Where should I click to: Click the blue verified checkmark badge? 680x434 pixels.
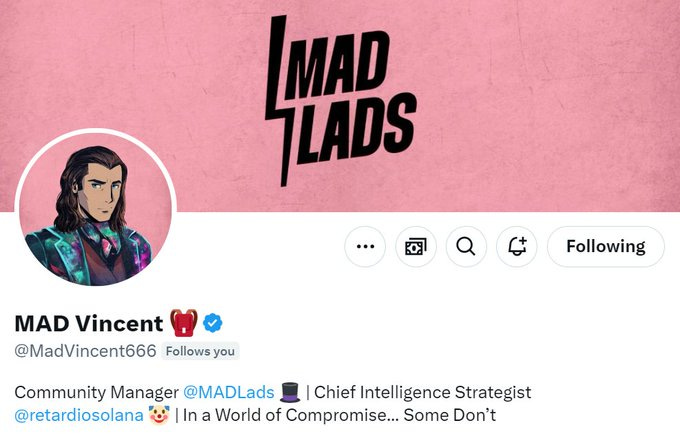pyautogui.click(x=212, y=323)
